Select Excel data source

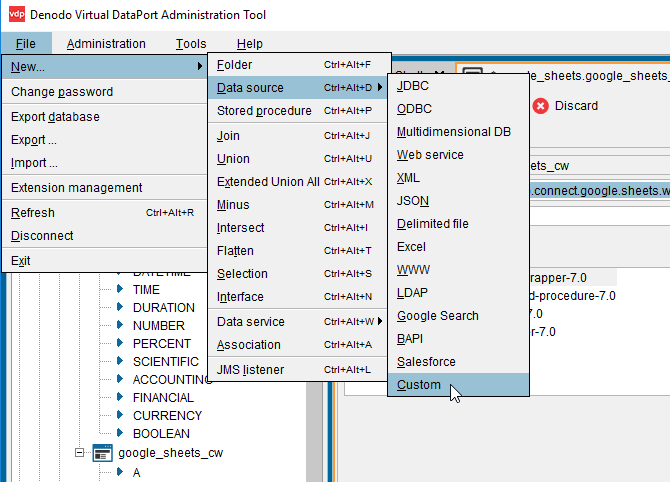point(458,247)
